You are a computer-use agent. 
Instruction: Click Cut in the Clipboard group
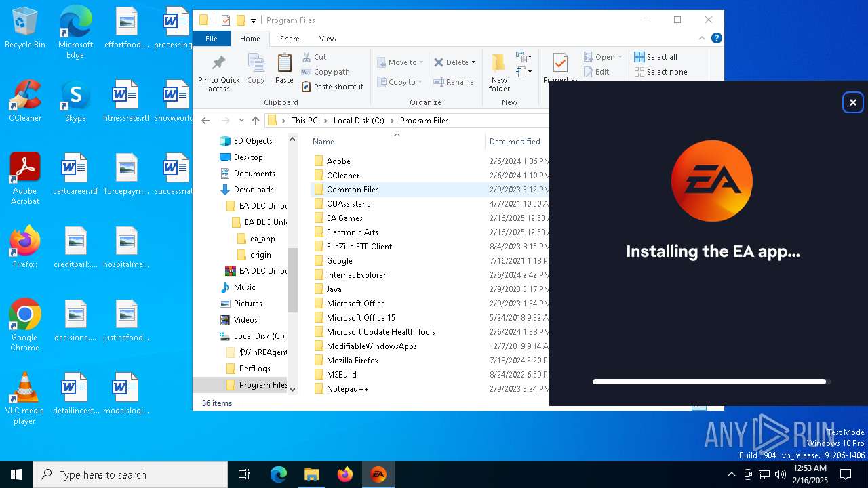314,57
